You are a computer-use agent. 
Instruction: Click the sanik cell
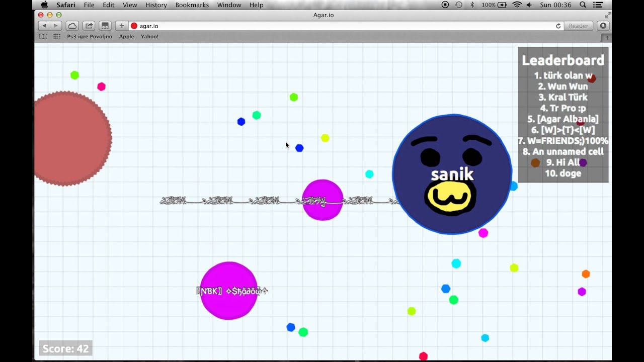(452, 174)
